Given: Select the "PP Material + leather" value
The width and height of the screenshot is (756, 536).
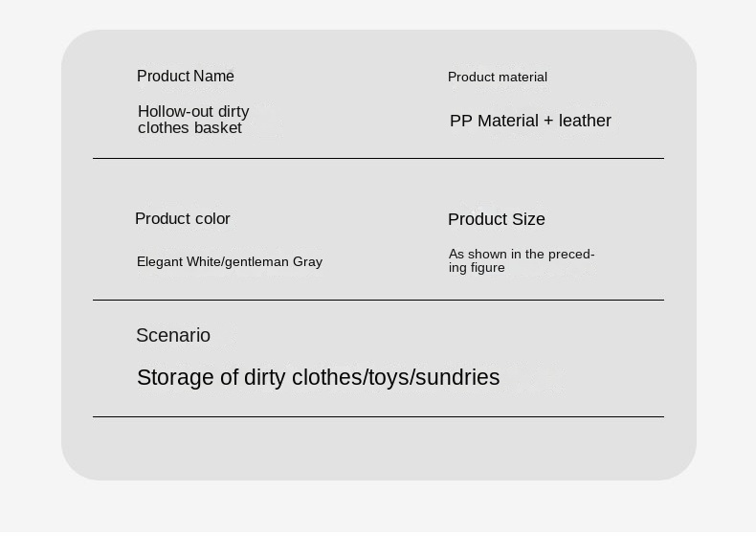Looking at the screenshot, I should click(530, 121).
